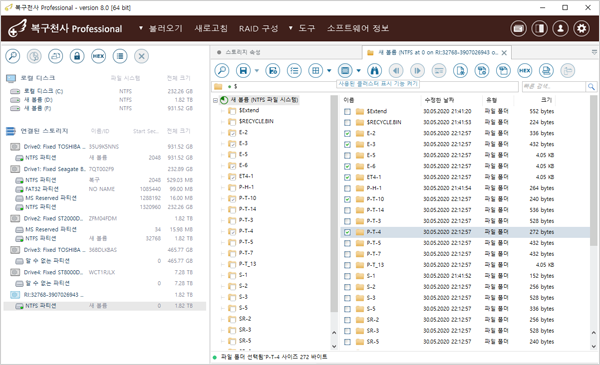The width and height of the screenshot is (600, 365).
Task: Open the 소프트웨어 정보 menu
Action: click(358, 28)
